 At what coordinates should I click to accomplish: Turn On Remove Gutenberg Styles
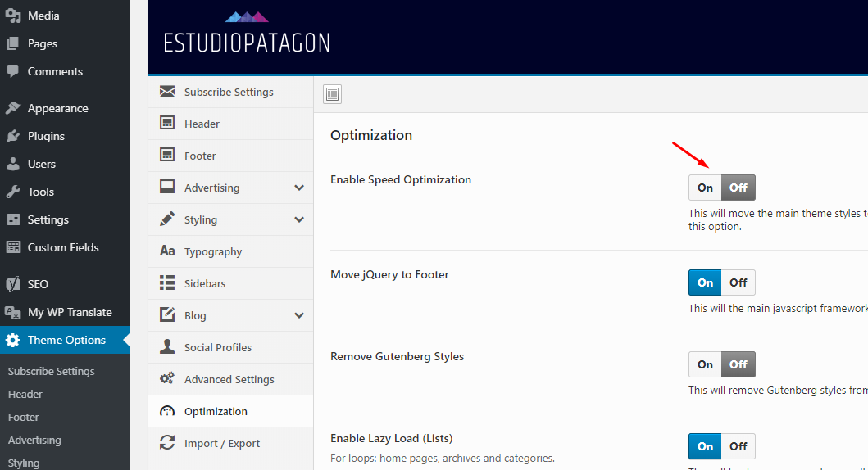(705, 364)
